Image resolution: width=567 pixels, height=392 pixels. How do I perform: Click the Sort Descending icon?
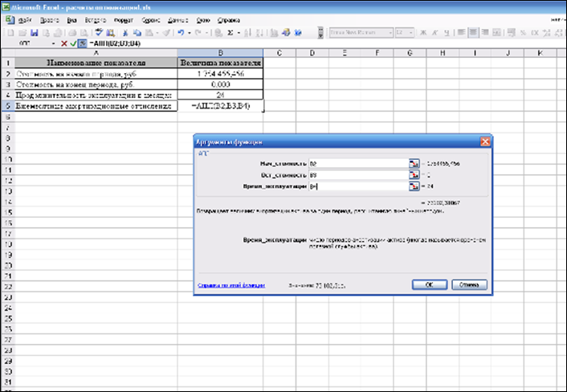tap(259, 33)
